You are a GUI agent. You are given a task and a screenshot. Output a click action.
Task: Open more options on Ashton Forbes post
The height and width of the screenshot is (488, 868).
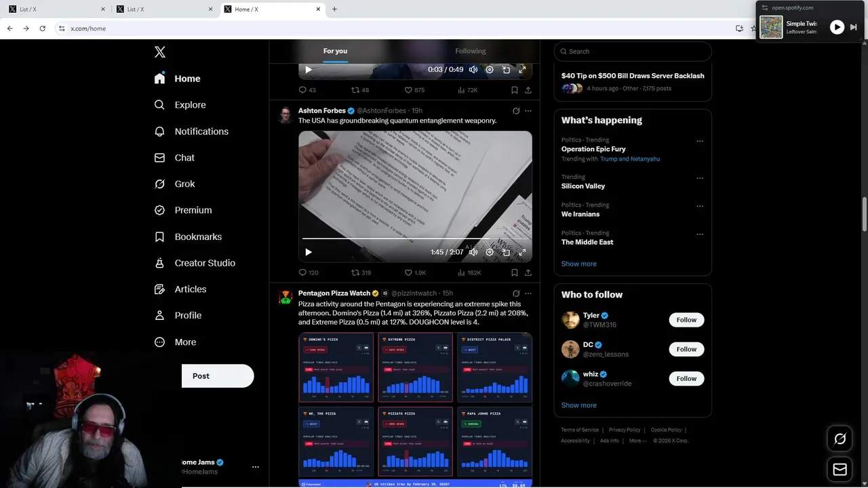pos(528,110)
